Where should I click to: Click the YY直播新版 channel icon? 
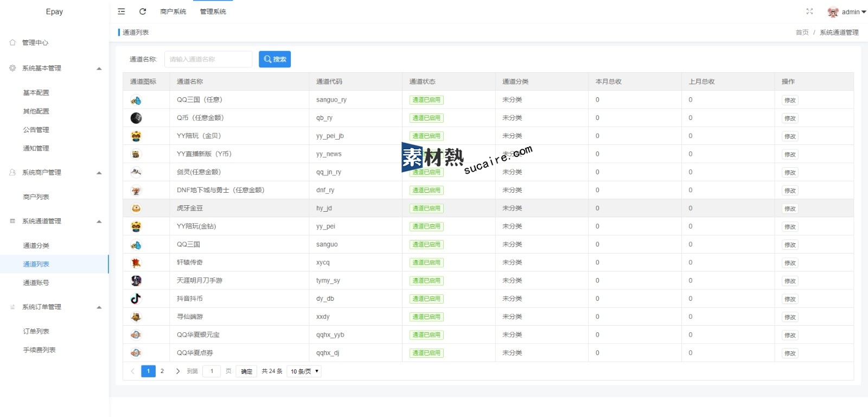point(136,154)
